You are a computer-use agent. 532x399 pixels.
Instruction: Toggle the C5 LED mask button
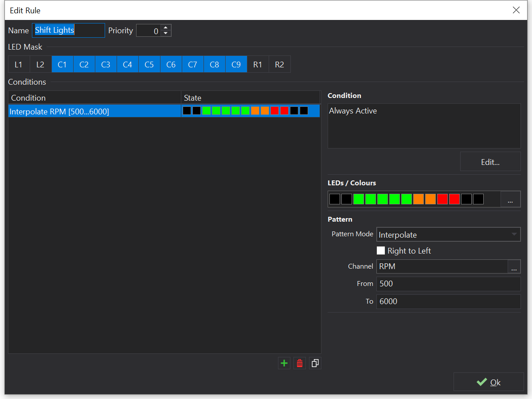[x=149, y=64]
